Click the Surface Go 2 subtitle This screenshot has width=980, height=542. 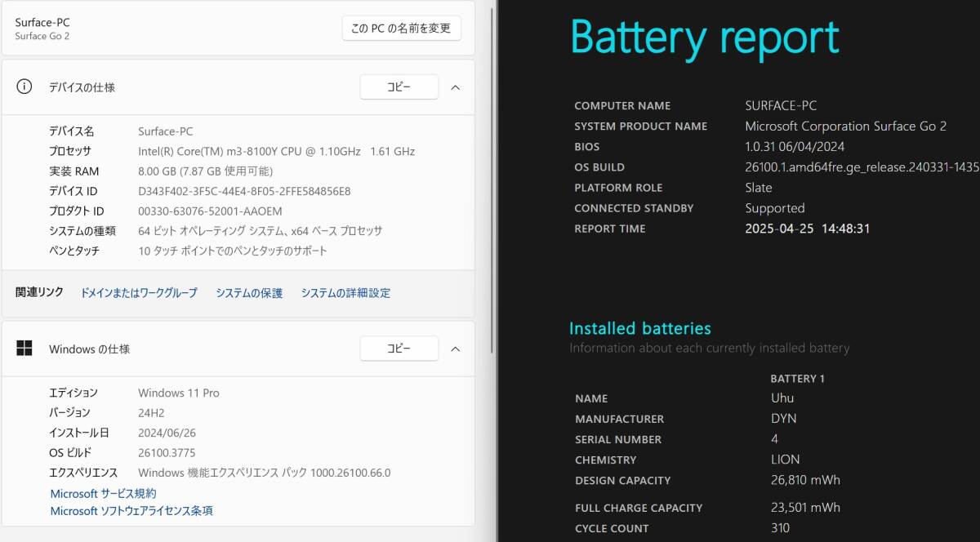pos(42,36)
